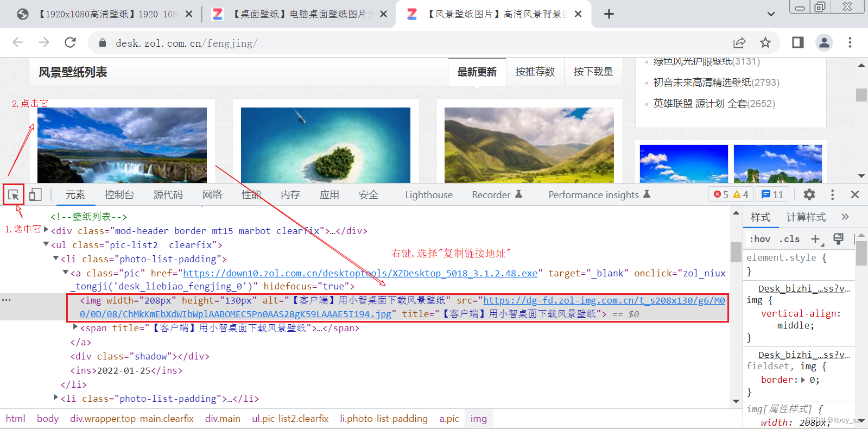Open the 11 issues badge
This screenshot has height=429, width=868.
[772, 194]
